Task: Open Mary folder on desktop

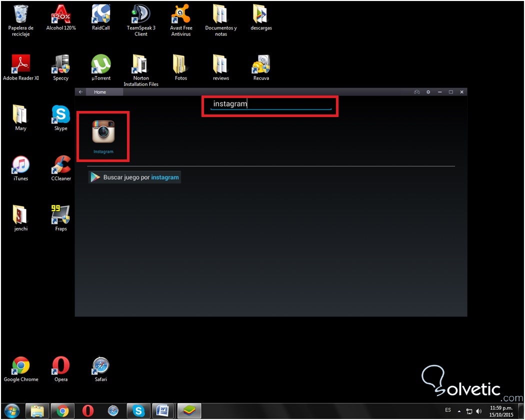Action: pyautogui.click(x=21, y=118)
